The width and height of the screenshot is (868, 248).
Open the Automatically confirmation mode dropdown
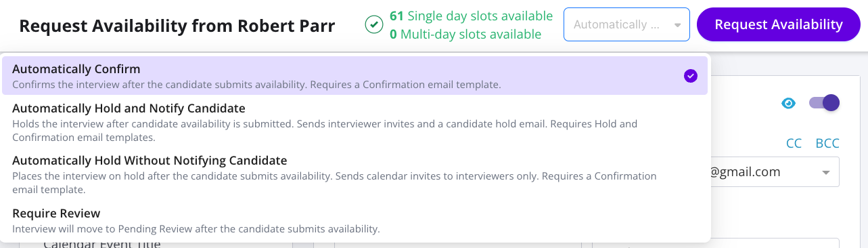(x=626, y=24)
